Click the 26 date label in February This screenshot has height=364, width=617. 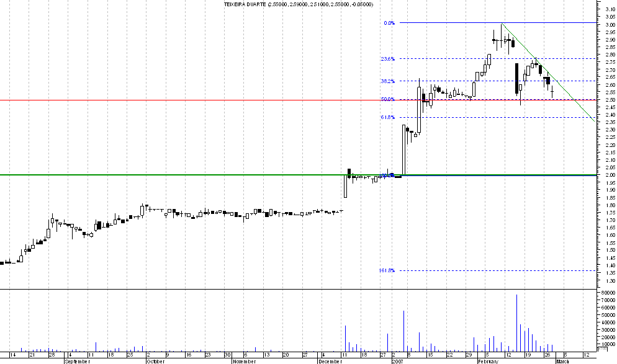[547, 355]
